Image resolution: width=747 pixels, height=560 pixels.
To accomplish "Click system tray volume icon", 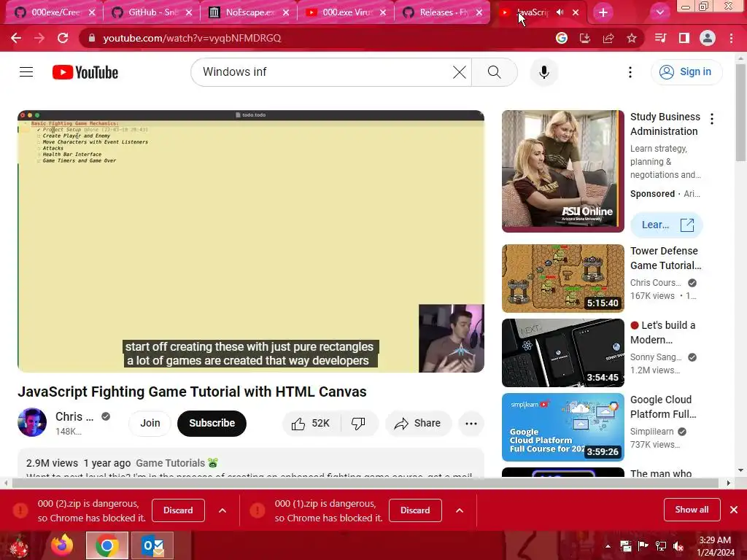I will click(678, 546).
